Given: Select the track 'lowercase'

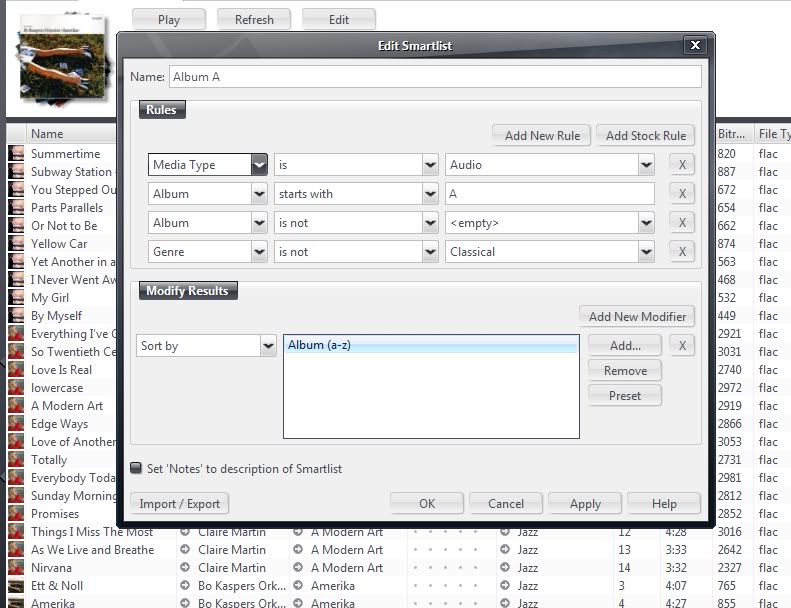Looking at the screenshot, I should click(x=57, y=388).
